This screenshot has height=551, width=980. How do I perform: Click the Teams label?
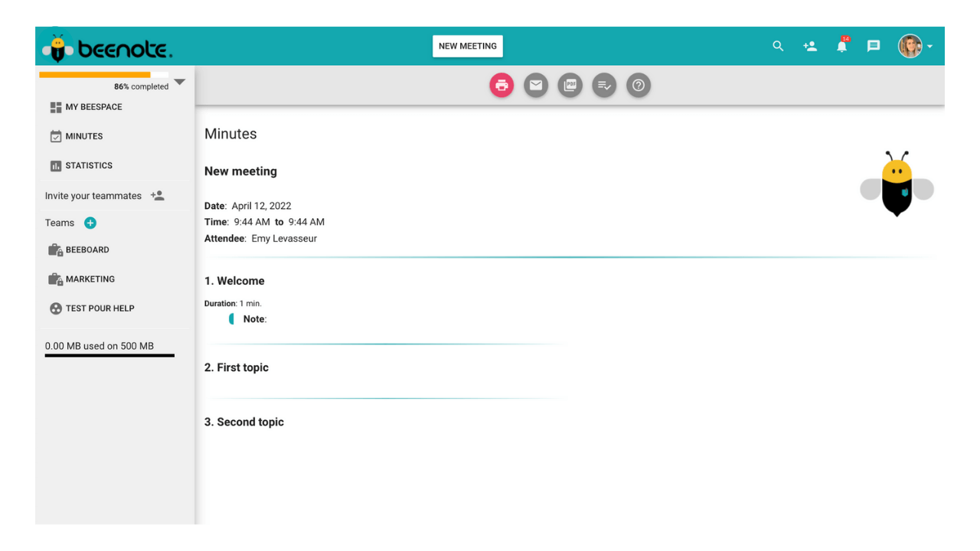(60, 223)
